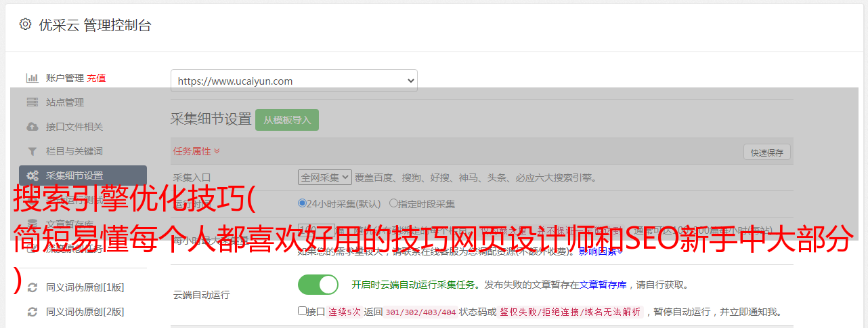868x328 pixels.
Task: Click the 快速保存 button
Action: click(x=766, y=152)
